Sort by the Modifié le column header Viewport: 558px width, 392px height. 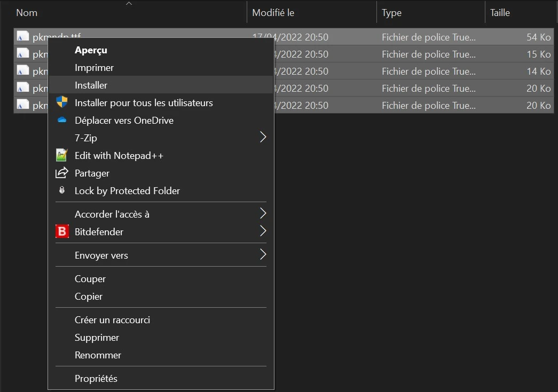pyautogui.click(x=273, y=13)
